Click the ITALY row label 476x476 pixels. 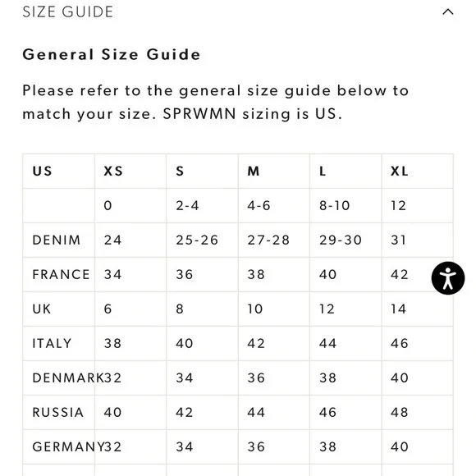pyautogui.click(x=52, y=343)
